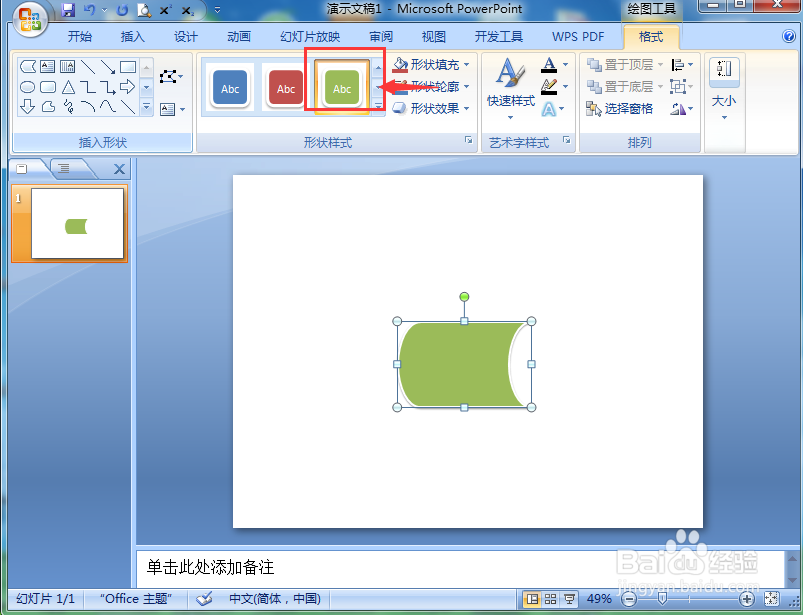Screen dimensions: 803x615
Task: Show the Outline tab in the left pane
Action: point(64,168)
